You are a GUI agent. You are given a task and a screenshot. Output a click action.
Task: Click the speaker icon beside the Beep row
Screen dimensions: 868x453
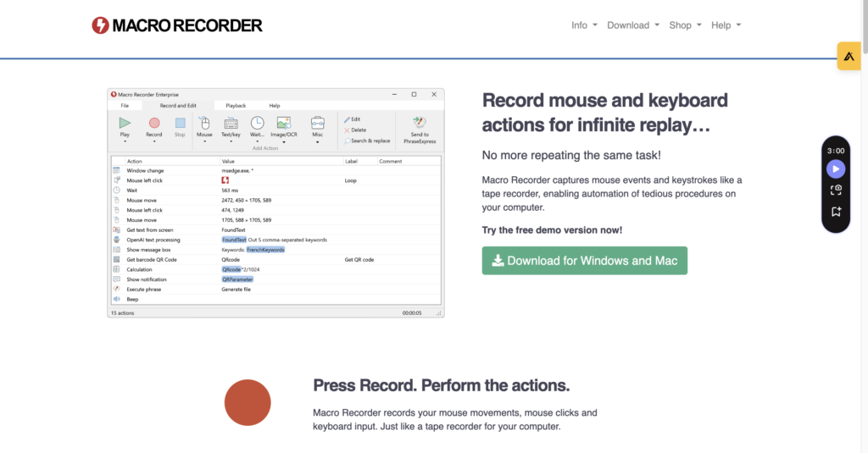tap(117, 299)
